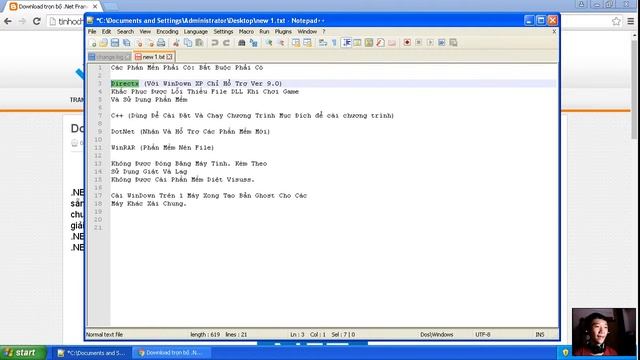Open the Run menu

pos(264,31)
